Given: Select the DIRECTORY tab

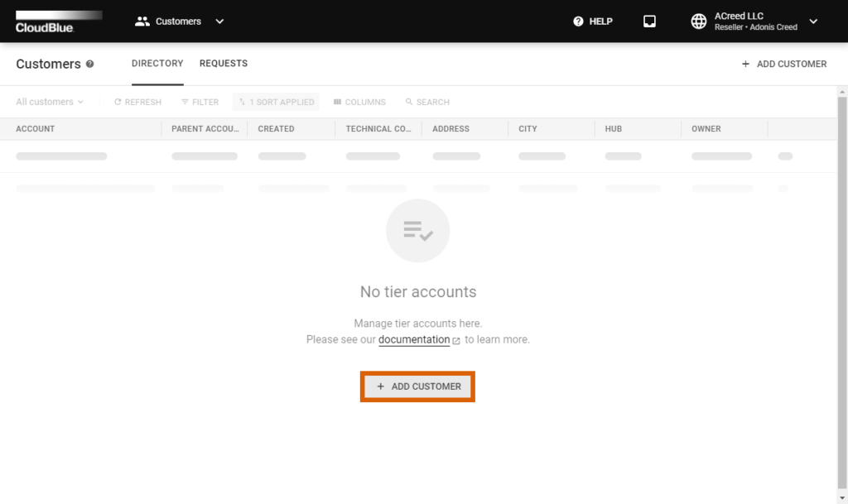Looking at the screenshot, I should point(157,63).
